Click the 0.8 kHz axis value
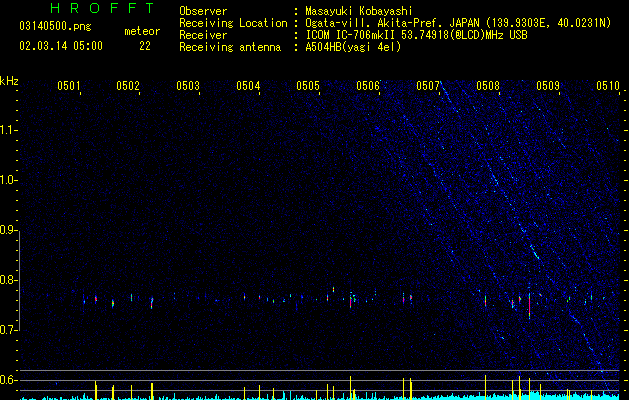The image size is (629, 400). 8,280
